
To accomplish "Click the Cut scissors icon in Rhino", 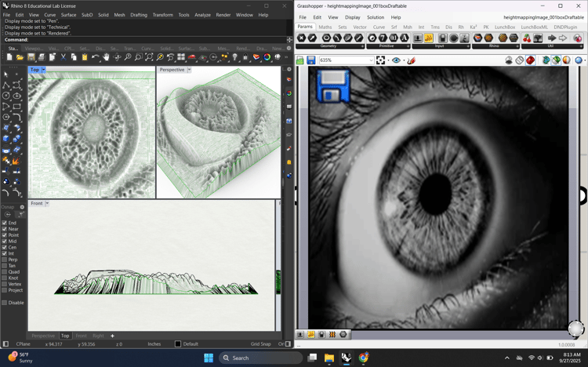I will pyautogui.click(x=64, y=57).
